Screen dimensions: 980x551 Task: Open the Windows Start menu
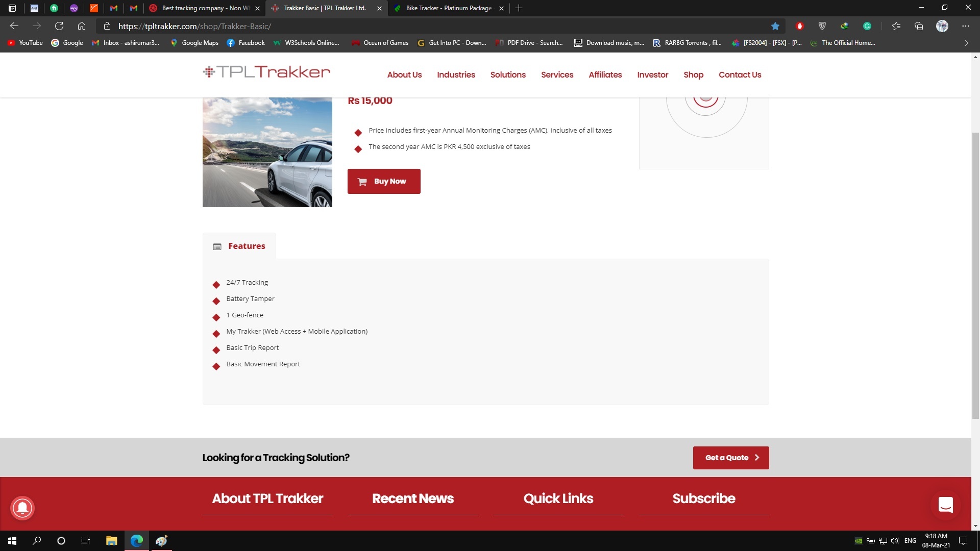(12, 541)
